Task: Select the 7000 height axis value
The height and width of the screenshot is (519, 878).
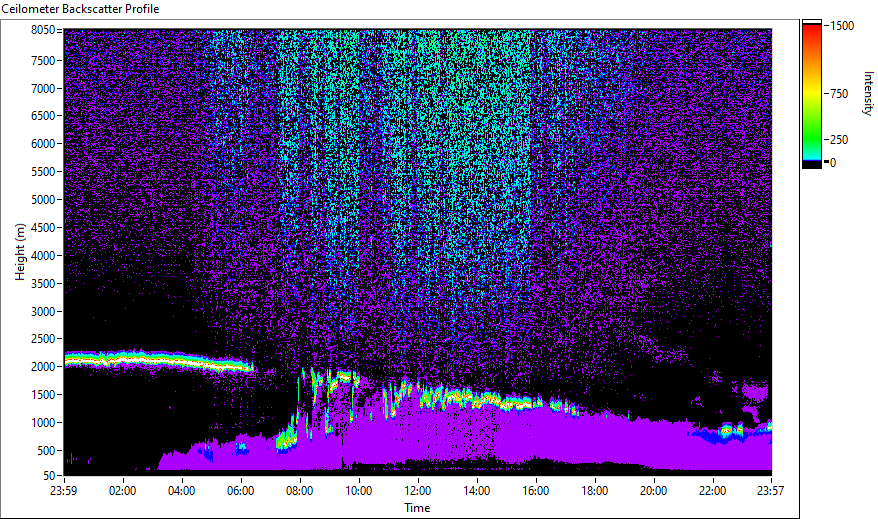Action: click(x=43, y=88)
